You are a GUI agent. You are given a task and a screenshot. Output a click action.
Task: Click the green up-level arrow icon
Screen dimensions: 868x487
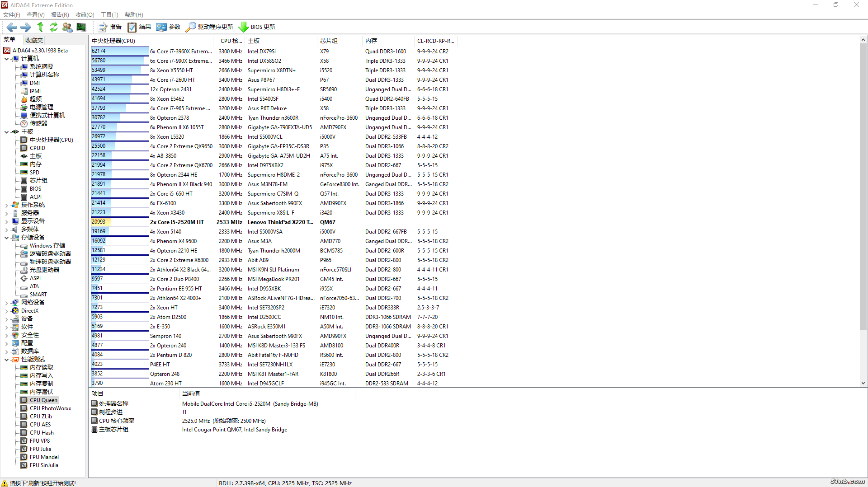pos(40,27)
